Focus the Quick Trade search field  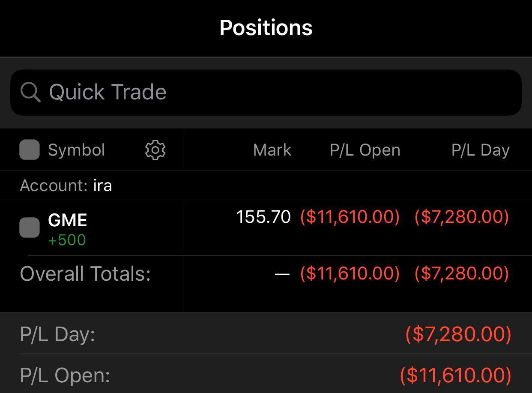(266, 93)
